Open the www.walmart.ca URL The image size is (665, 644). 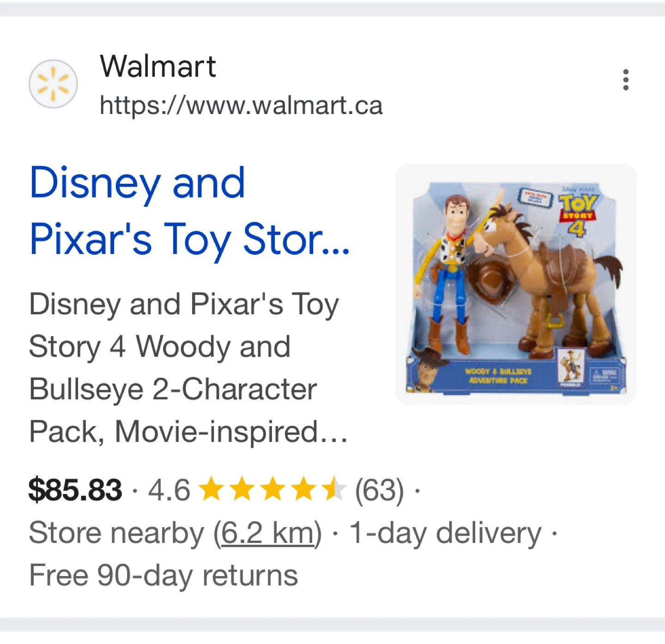point(241,106)
